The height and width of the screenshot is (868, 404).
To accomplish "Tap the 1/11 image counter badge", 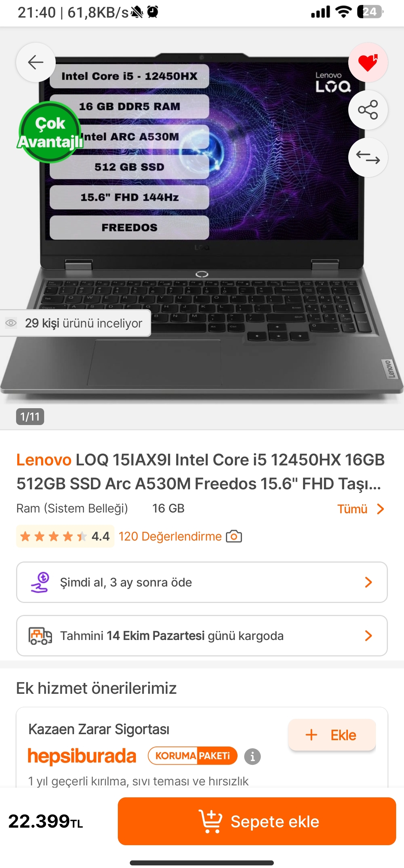I will click(30, 416).
